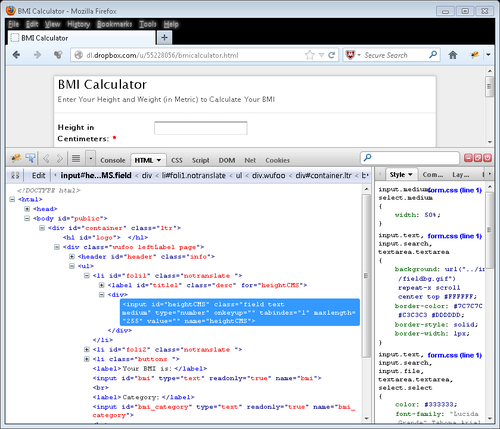
Task: Open form.css link for input.medium rule
Action: point(455,190)
